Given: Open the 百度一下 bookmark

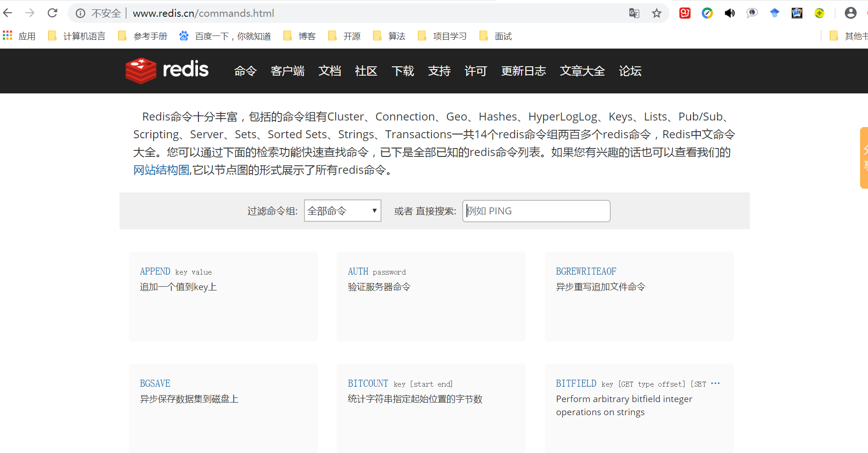Looking at the screenshot, I should click(x=225, y=36).
